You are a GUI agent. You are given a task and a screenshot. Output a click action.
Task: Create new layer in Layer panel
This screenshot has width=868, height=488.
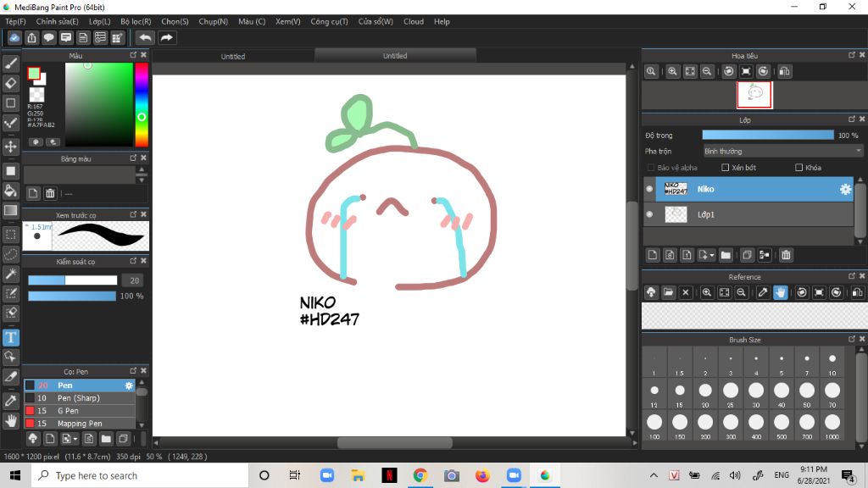tap(653, 255)
